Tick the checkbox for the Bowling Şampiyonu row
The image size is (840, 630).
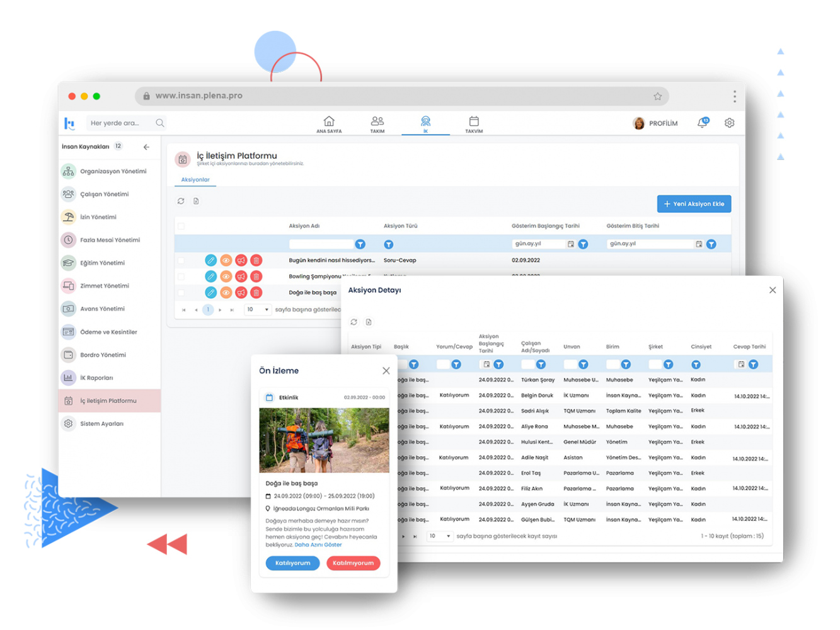click(181, 277)
